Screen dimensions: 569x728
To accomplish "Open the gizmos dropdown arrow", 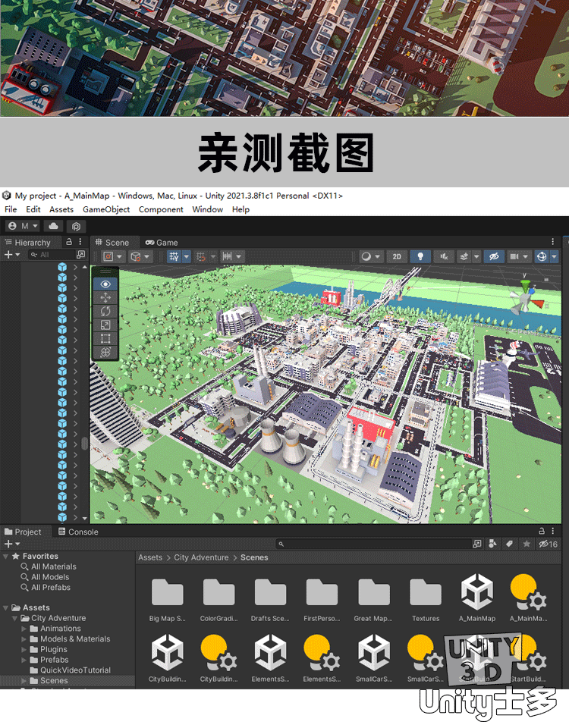I will pyautogui.click(x=554, y=256).
